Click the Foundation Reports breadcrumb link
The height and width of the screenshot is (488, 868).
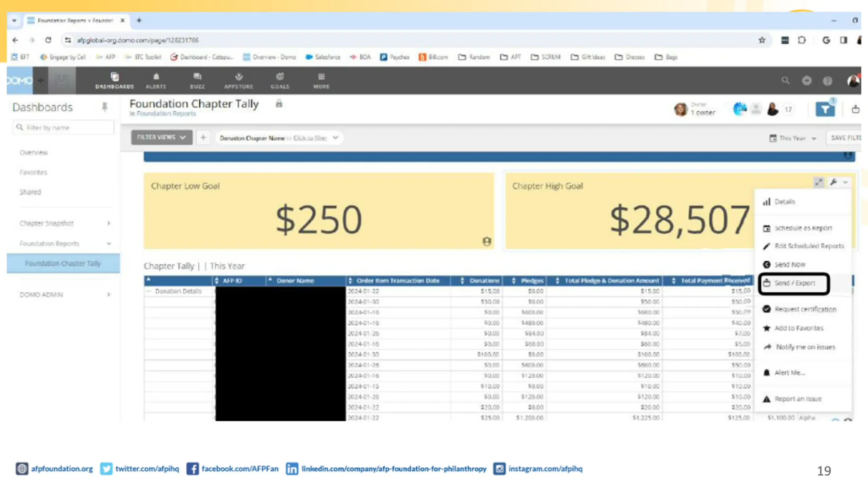pyautogui.click(x=166, y=114)
